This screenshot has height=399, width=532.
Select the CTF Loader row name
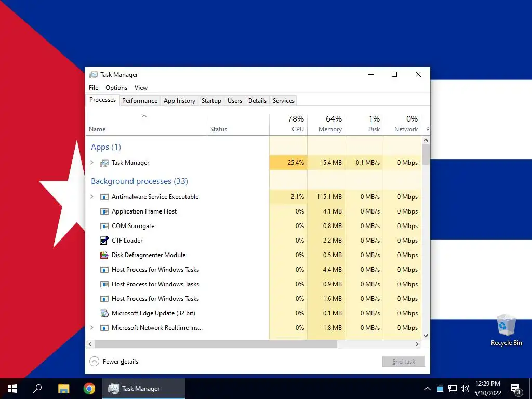click(x=127, y=241)
